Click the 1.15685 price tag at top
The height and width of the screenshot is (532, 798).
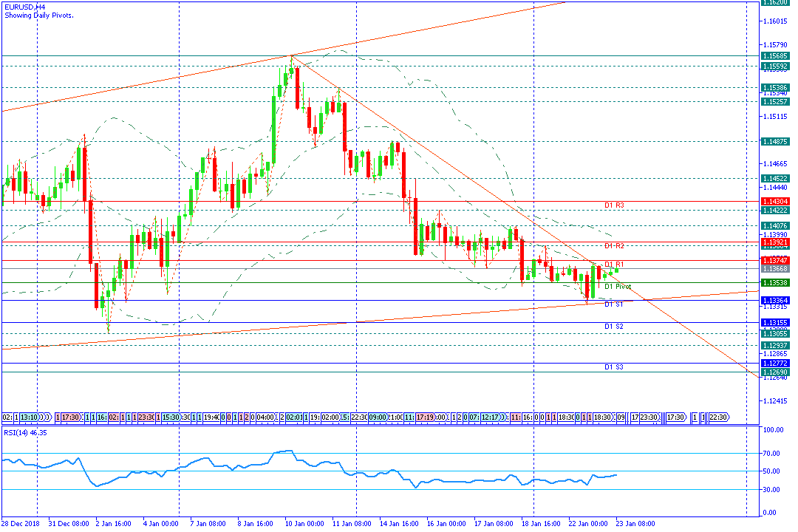(x=774, y=56)
